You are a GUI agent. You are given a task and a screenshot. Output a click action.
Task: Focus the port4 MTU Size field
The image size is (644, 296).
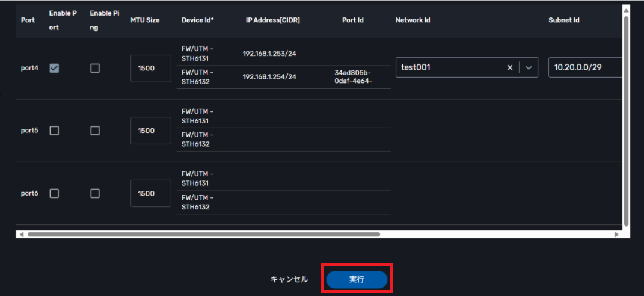coord(150,68)
